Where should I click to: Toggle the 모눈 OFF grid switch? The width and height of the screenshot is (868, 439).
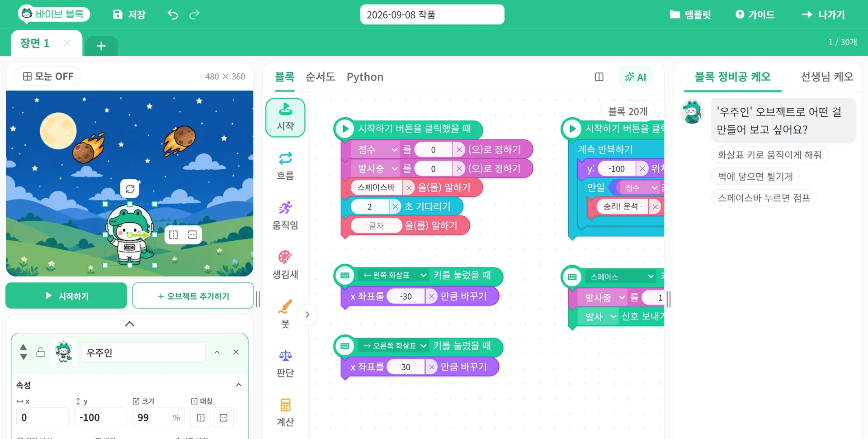point(48,76)
